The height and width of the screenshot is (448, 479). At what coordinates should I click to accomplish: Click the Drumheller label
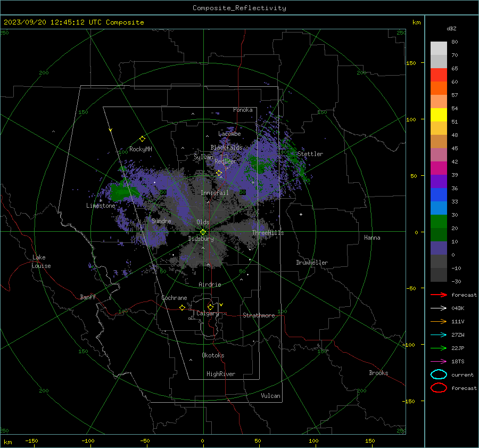[x=312, y=263]
